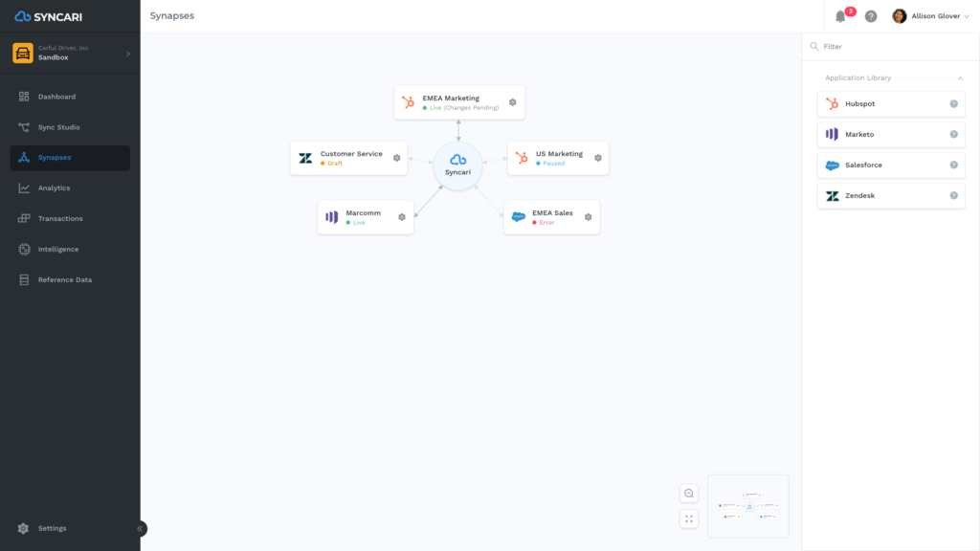
Task: Select Synapses in sidebar
Action: 70,158
